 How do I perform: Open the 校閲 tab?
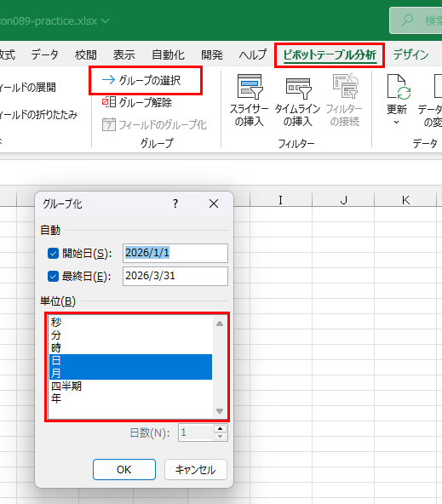[x=85, y=55]
